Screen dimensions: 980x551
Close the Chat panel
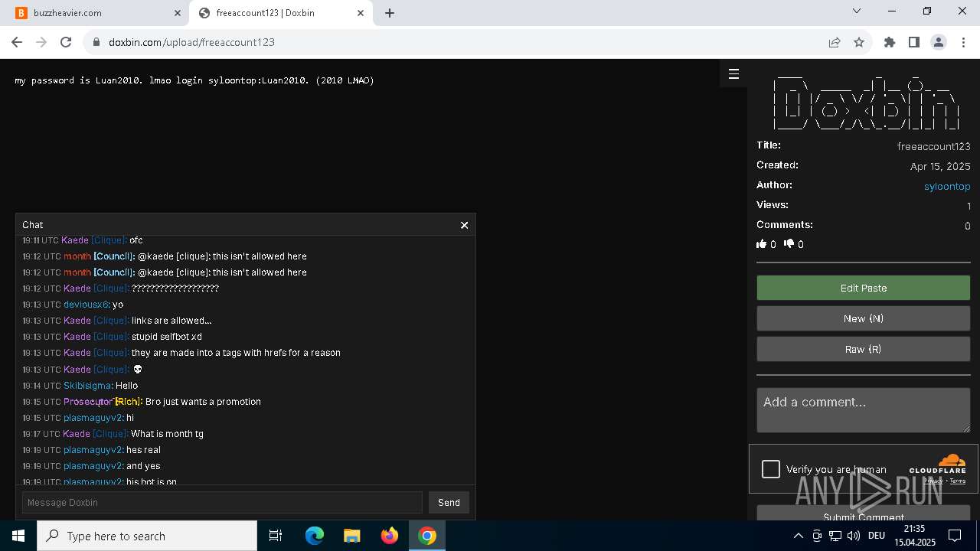tap(464, 225)
